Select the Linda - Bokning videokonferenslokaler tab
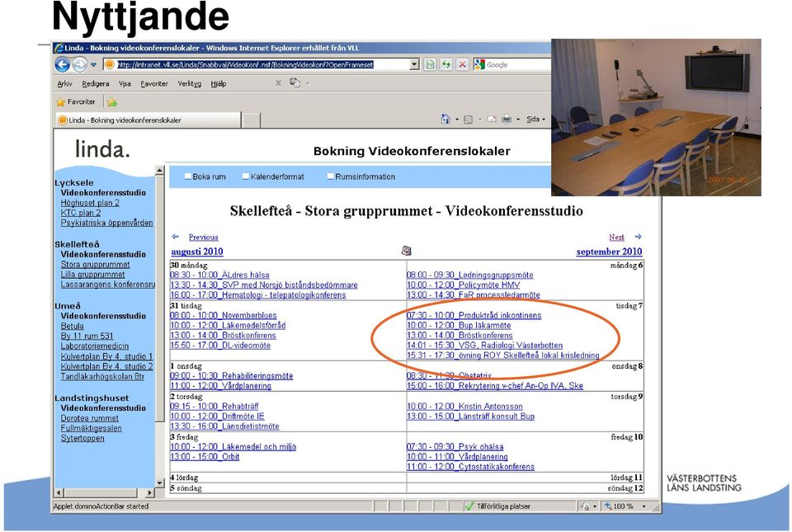This screenshot has width=792, height=532. point(148,120)
